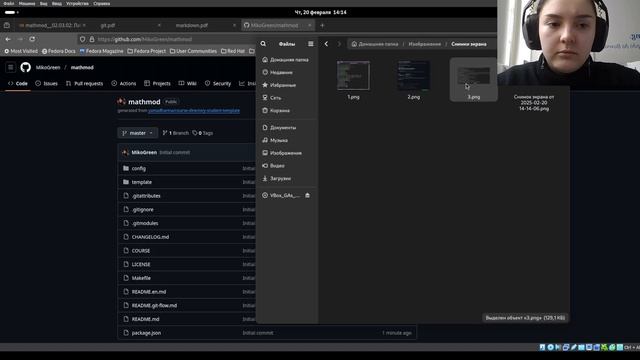Image resolution: width=640 pixels, height=360 pixels.
Task: Open Fedora Project bookmark folder
Action: click(x=147, y=51)
